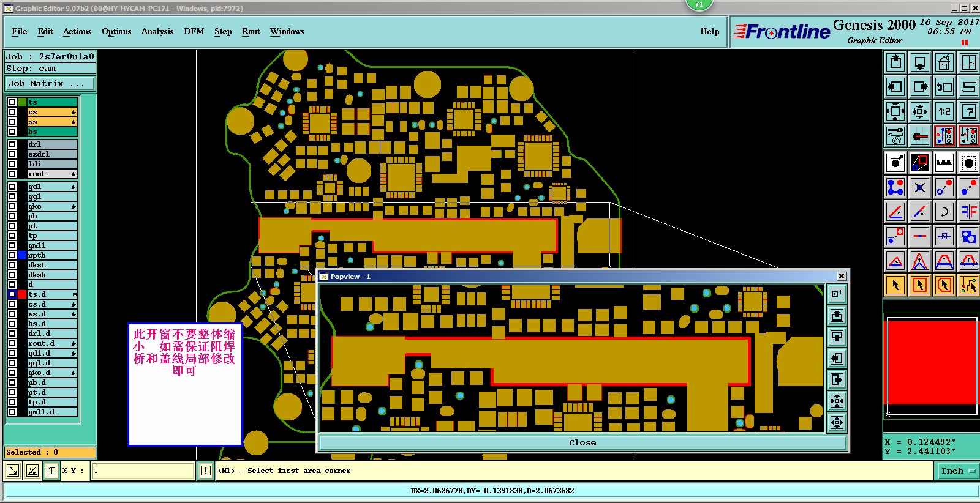Select the mirror F tool

968,212
